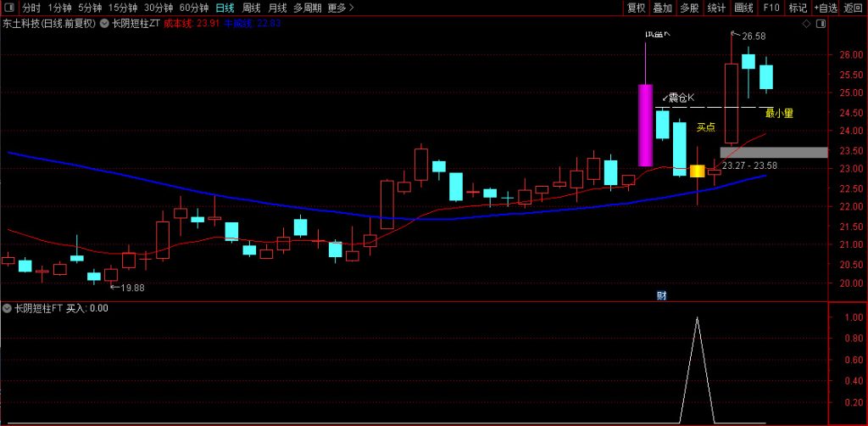Screen dimensions: 868x426
Task: Open 多周期 multi-period view
Action: coord(309,8)
